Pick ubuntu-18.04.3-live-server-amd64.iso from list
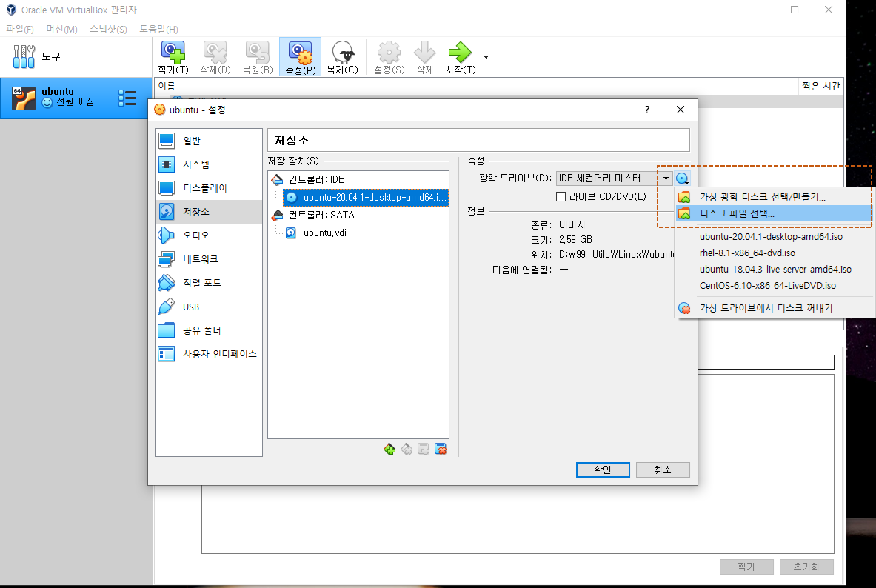The height and width of the screenshot is (588, 876). (774, 269)
